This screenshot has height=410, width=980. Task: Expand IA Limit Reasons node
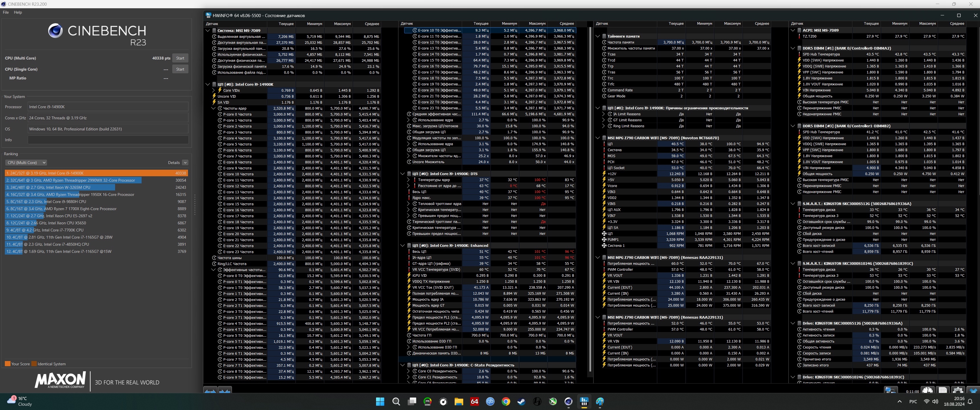click(603, 114)
